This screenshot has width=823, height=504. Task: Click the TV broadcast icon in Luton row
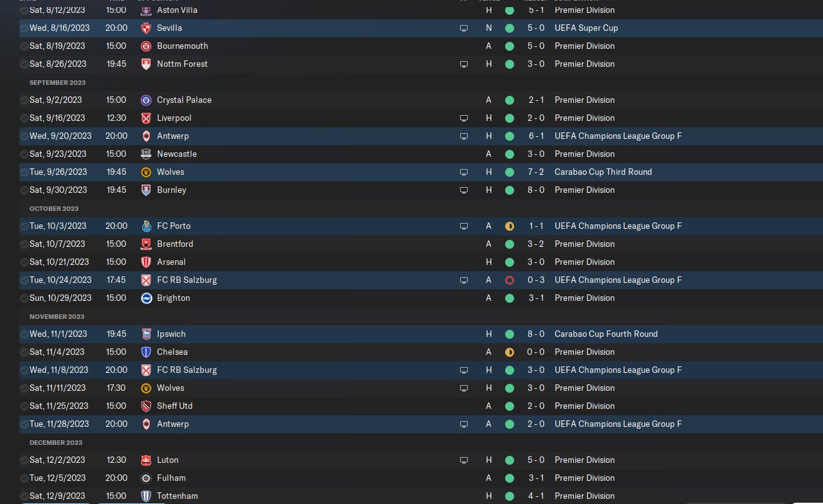pos(463,460)
